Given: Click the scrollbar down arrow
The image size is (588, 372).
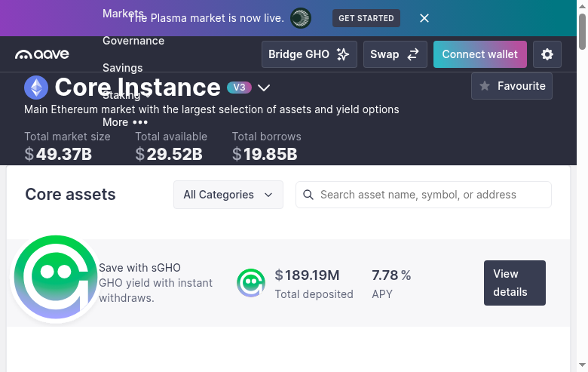Looking at the screenshot, I should point(582,365).
